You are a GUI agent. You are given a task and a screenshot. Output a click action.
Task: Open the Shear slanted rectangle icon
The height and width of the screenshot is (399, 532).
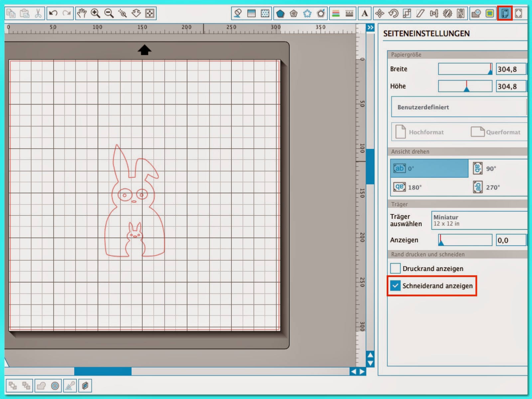(x=420, y=13)
